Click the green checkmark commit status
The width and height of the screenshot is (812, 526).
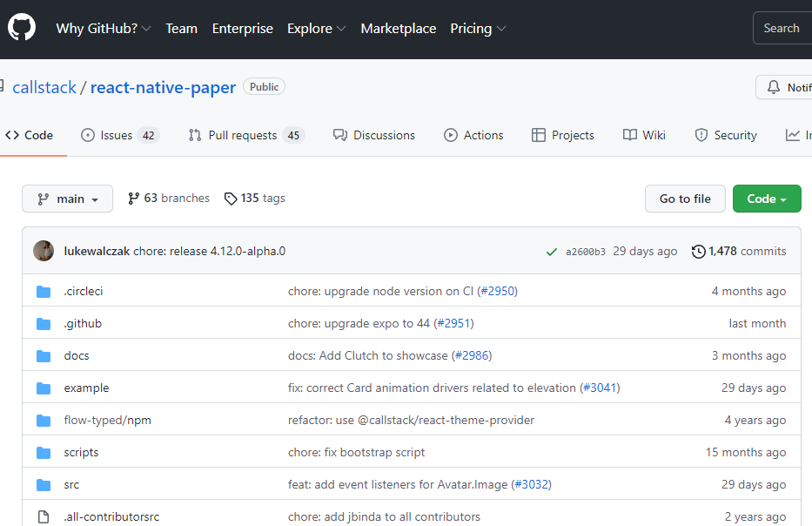[552, 252]
